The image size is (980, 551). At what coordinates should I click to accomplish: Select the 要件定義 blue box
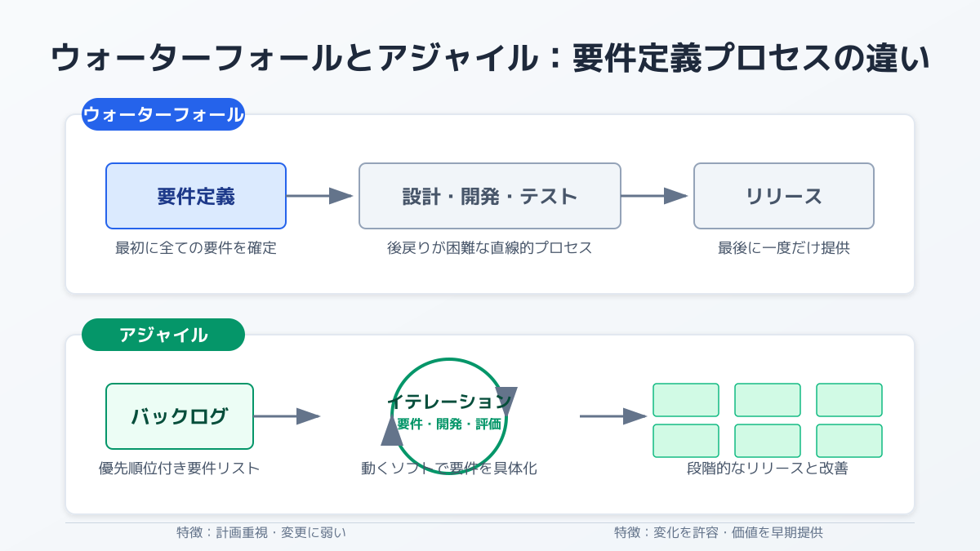tap(196, 196)
